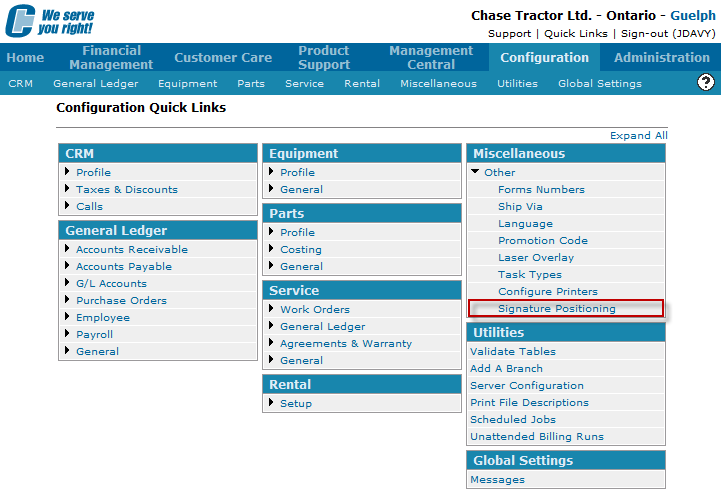
Task: Expand Setup arrow under Rental
Action: pos(271,402)
